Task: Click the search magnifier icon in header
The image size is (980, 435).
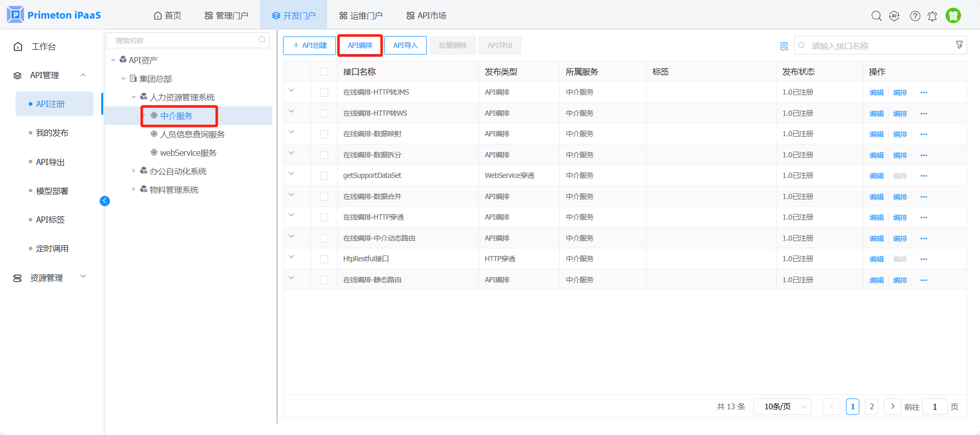Action: pos(876,16)
